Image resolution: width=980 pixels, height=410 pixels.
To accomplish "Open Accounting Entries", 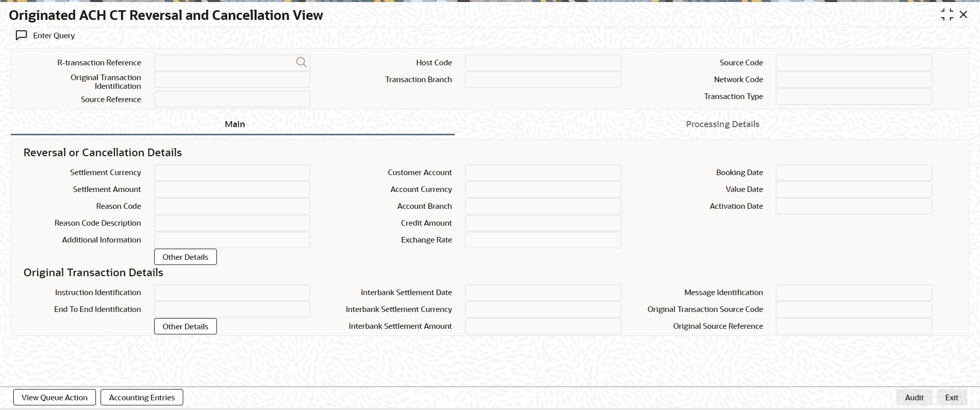I will (x=142, y=397).
